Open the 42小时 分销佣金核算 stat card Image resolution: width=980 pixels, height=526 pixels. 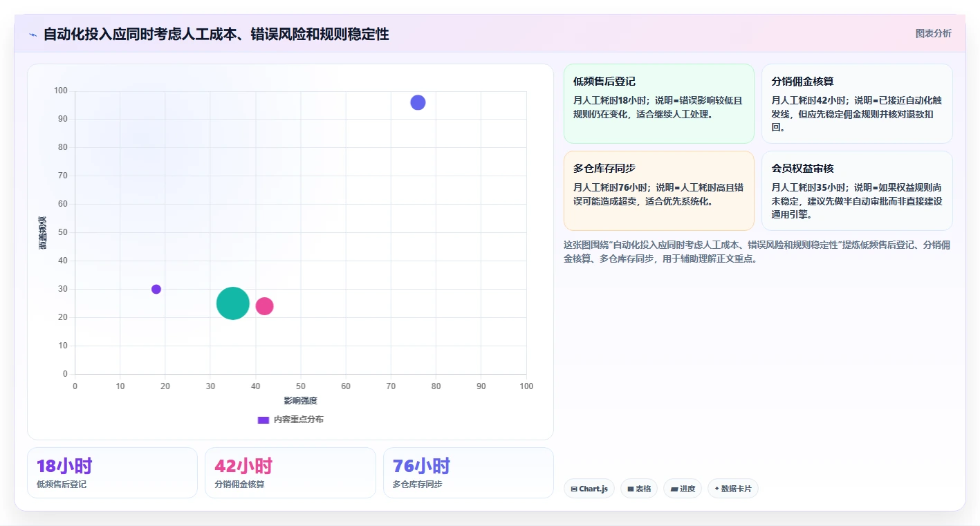(290, 473)
